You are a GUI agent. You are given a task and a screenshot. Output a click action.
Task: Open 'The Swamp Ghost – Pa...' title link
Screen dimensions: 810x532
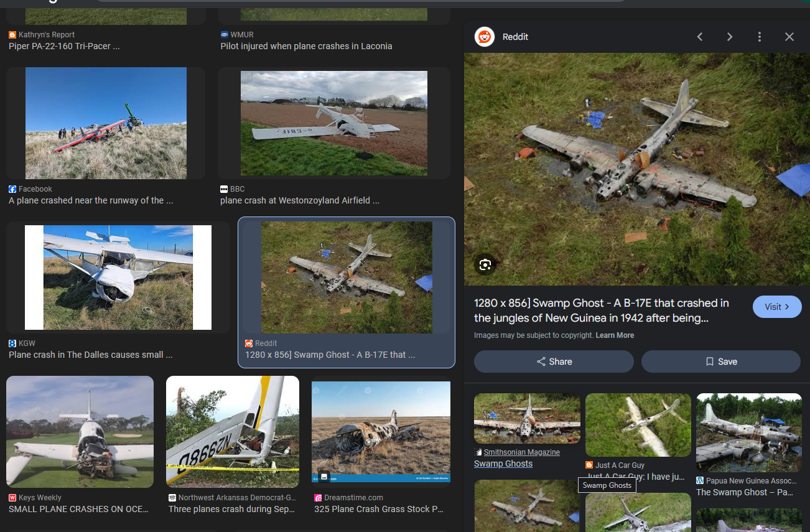click(x=745, y=492)
